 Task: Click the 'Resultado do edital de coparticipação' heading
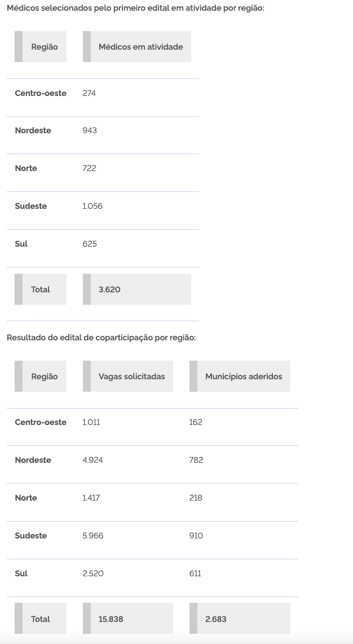coord(101,338)
